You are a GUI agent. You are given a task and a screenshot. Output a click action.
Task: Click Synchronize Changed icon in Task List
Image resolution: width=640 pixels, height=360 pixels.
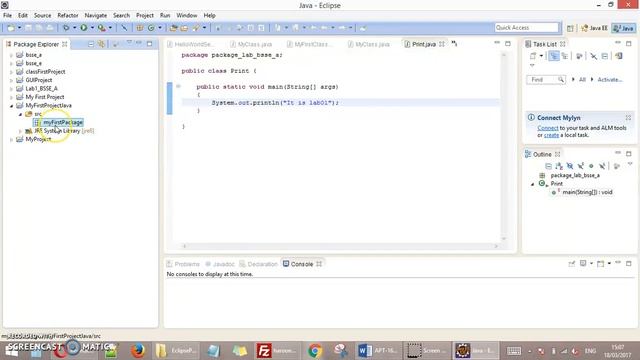pos(619,56)
